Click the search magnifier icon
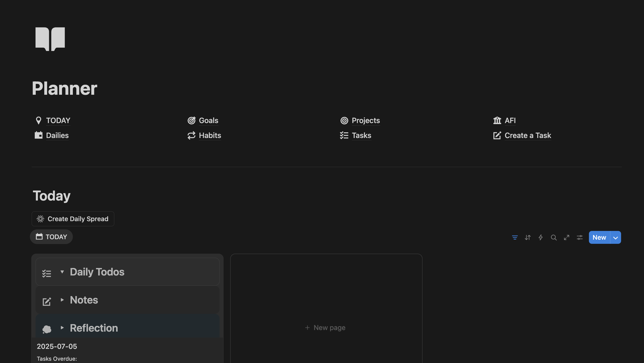The width and height of the screenshot is (644, 363). [x=554, y=237]
